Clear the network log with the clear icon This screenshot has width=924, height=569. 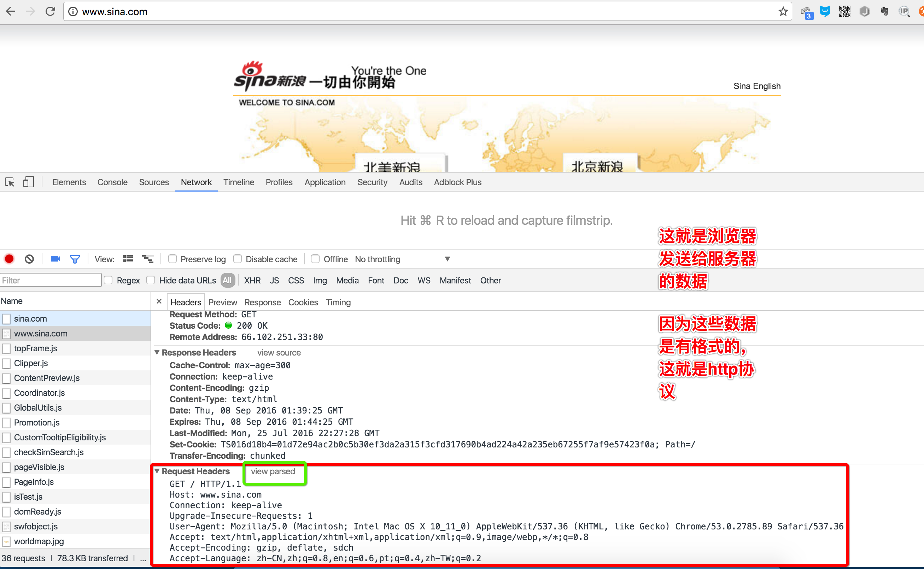click(x=29, y=259)
